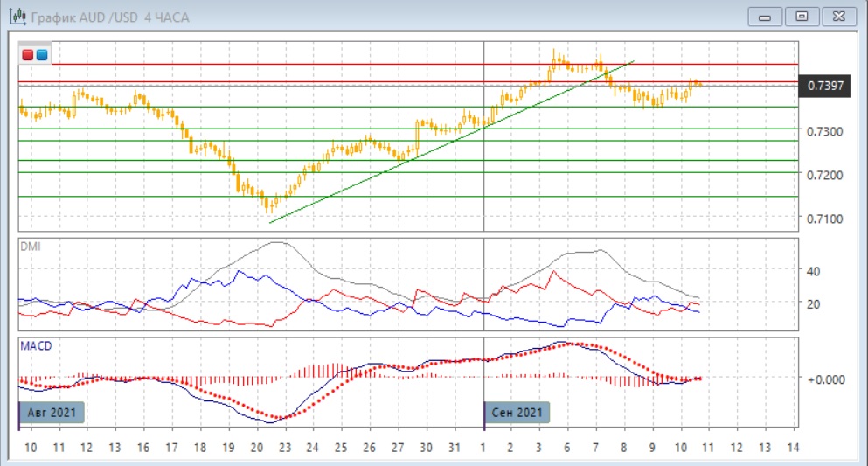Select the Авг 2021 month marker
Image resolution: width=868 pixels, height=466 pixels.
coord(52,412)
